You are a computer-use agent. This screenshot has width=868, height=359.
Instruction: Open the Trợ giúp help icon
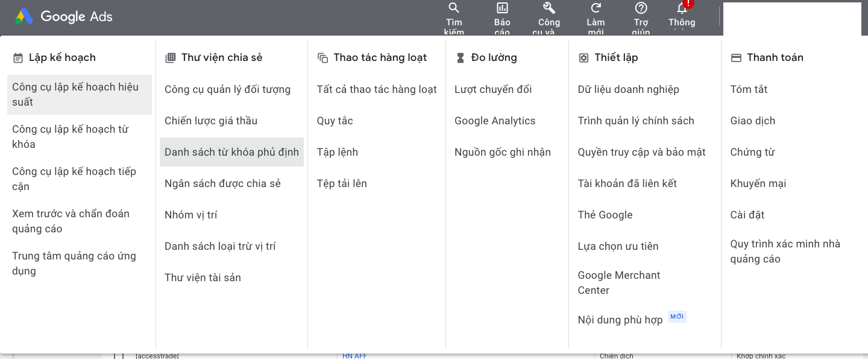tap(641, 8)
